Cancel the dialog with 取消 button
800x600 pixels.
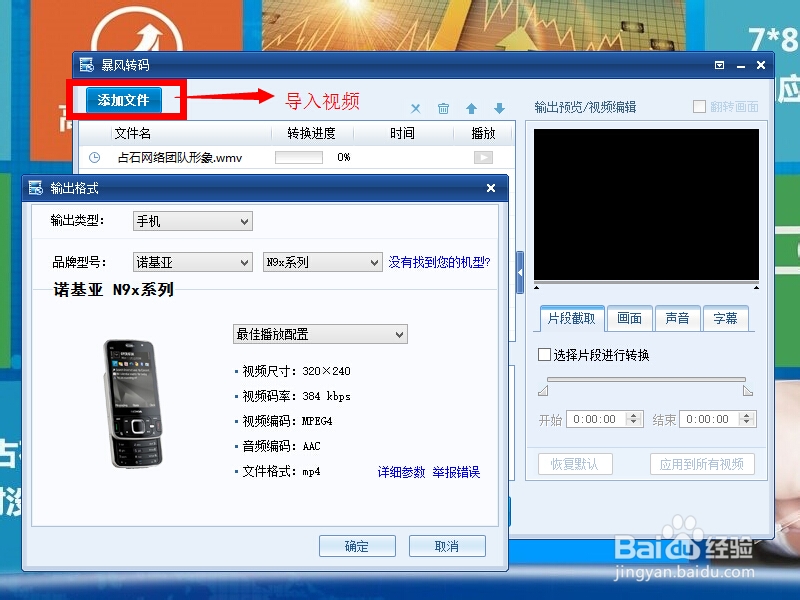click(447, 546)
